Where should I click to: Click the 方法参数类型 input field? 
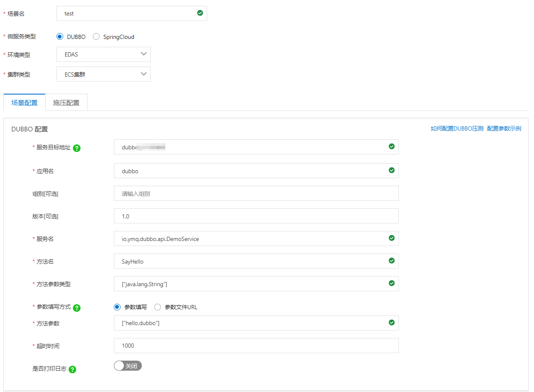click(256, 284)
